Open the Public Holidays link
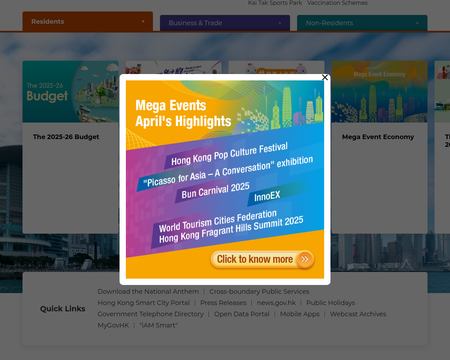This screenshot has width=450, height=360. click(330, 303)
